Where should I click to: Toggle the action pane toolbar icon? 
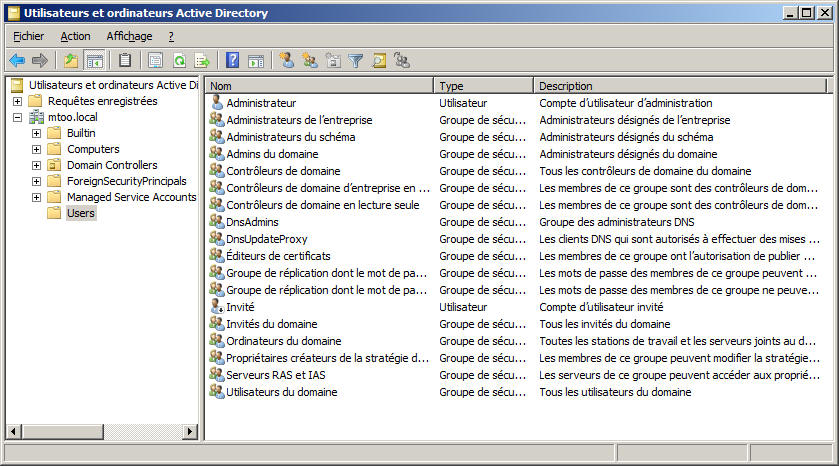tap(256, 61)
